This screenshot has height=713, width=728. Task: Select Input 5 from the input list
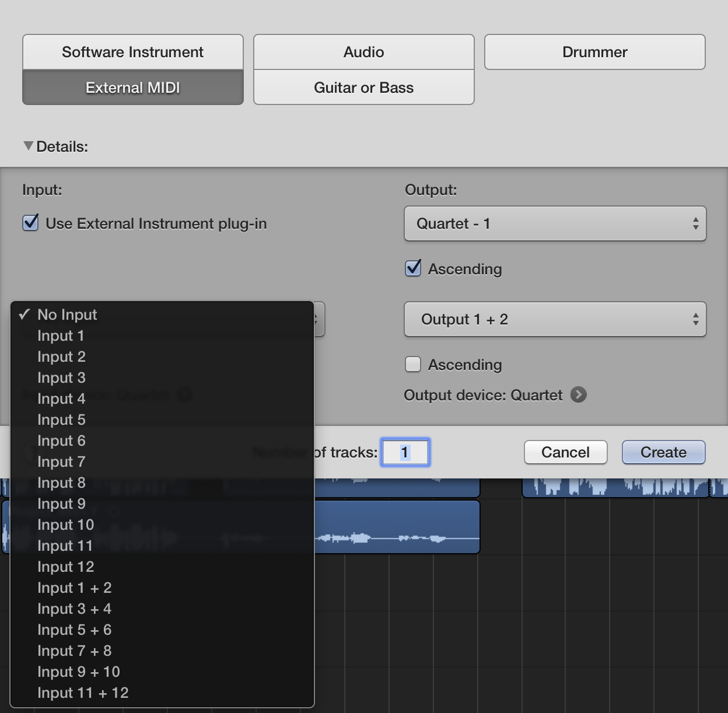pyautogui.click(x=61, y=420)
